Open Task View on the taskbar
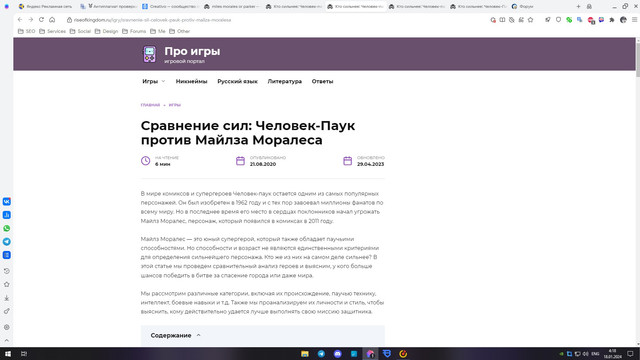This screenshot has height=360, width=640. pyautogui.click(x=24, y=354)
